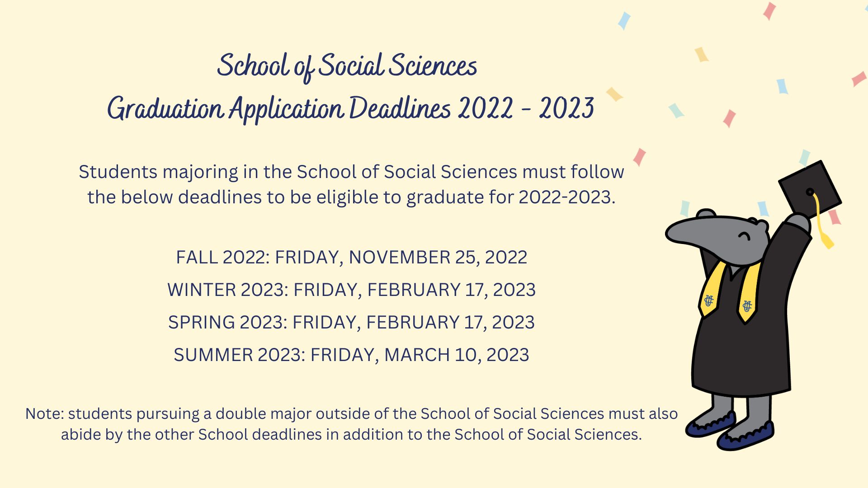Image resolution: width=868 pixels, height=488 pixels.
Task: Click the Graduation Application Deadlines heading
Action: pos(350,108)
